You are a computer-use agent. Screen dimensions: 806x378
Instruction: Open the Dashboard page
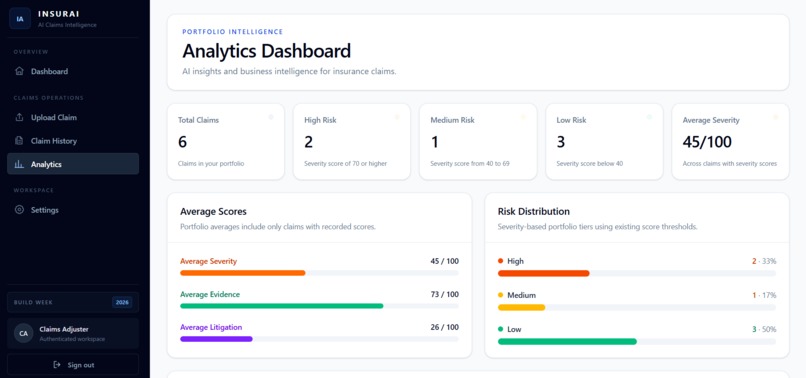point(73,71)
